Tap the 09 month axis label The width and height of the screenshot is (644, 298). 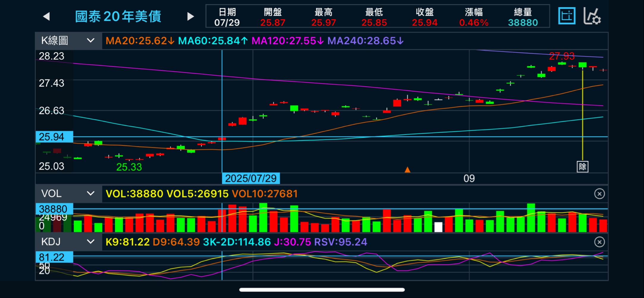[x=469, y=178]
